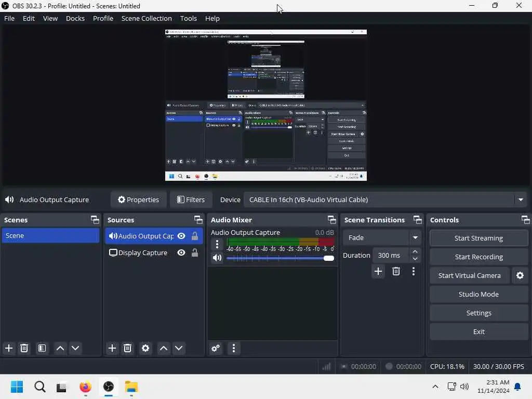The image size is (532, 399).
Task: Open the Profile menu
Action: [103, 18]
